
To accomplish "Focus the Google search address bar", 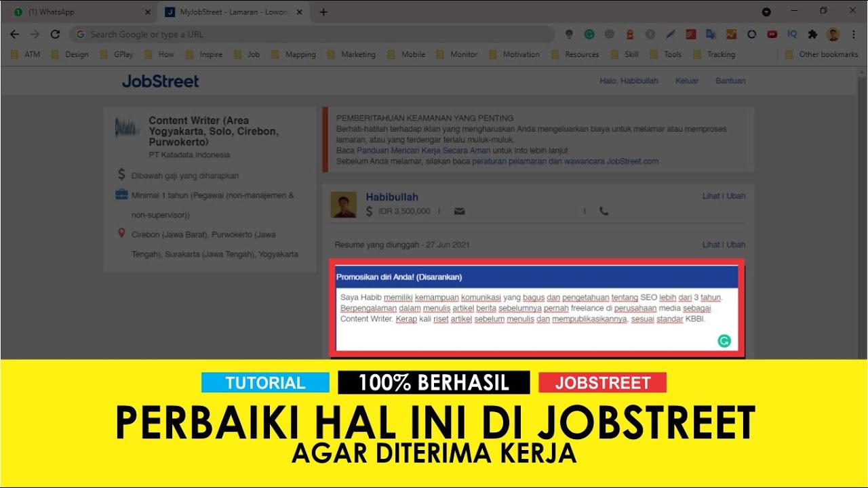I will (x=312, y=34).
